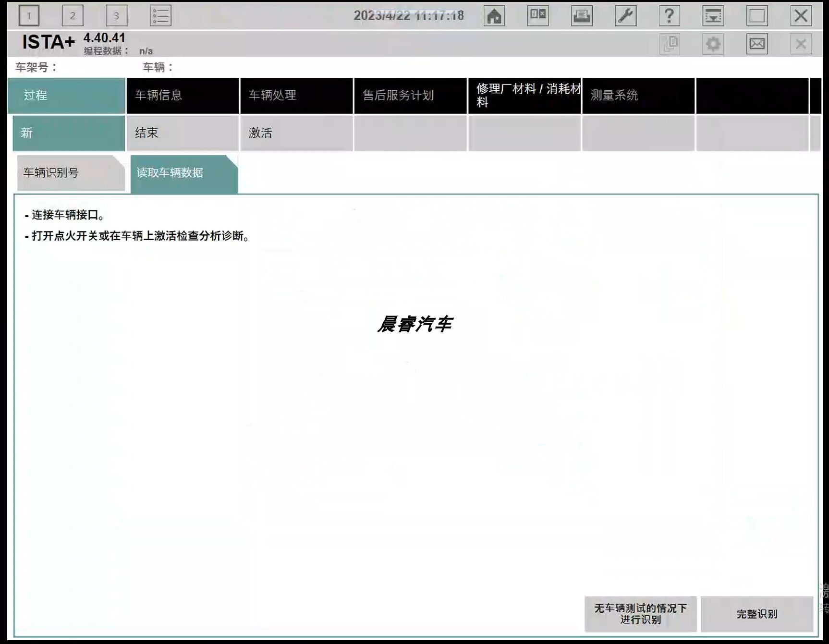Select session slot 3 icon
The image size is (829, 644).
click(x=116, y=16)
